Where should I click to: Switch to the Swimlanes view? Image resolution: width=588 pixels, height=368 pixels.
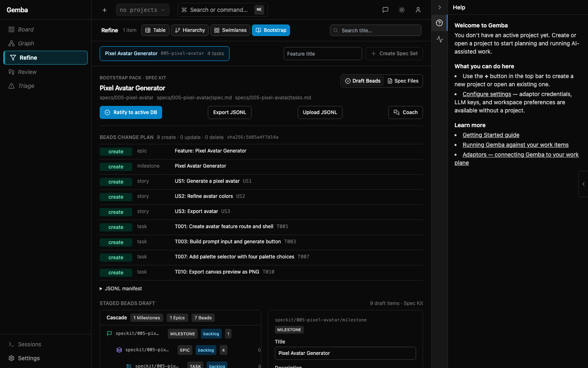point(230,30)
